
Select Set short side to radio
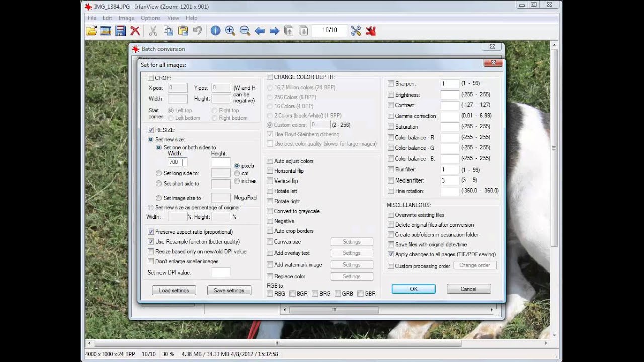pos(158,184)
